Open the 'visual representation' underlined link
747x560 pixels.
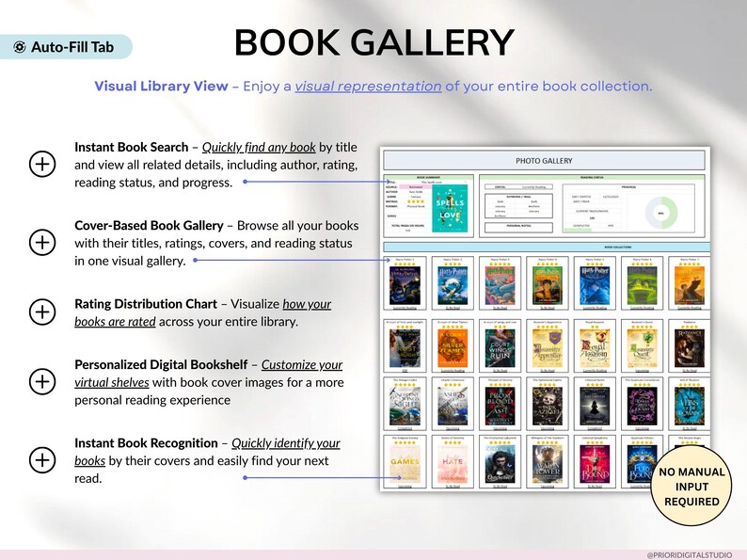[x=368, y=87]
